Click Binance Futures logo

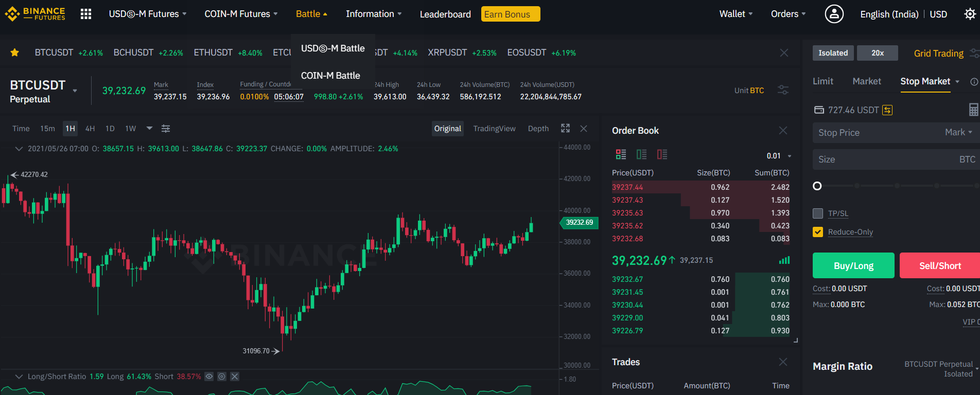(35, 14)
